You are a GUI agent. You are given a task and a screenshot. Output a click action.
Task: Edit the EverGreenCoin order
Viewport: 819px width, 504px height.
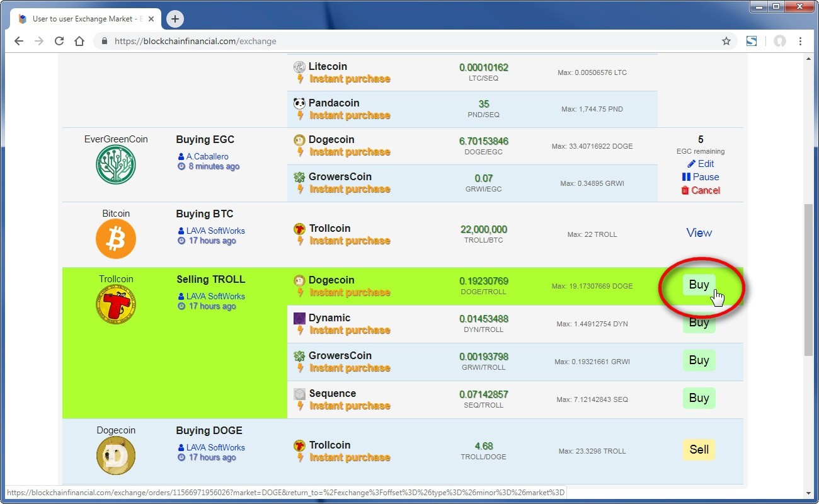pos(701,164)
